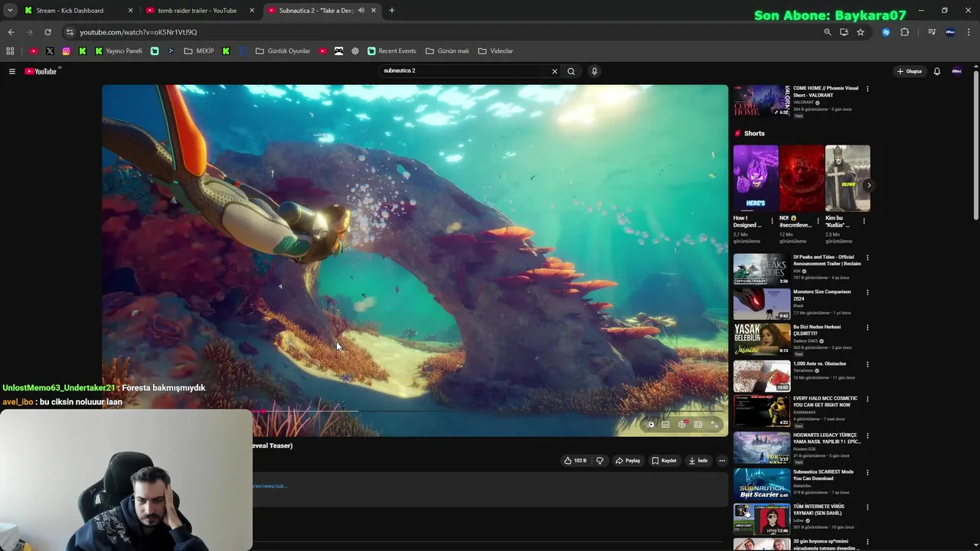The image size is (980, 551).
Task: Bookmark this page with the star icon
Action: point(861,32)
